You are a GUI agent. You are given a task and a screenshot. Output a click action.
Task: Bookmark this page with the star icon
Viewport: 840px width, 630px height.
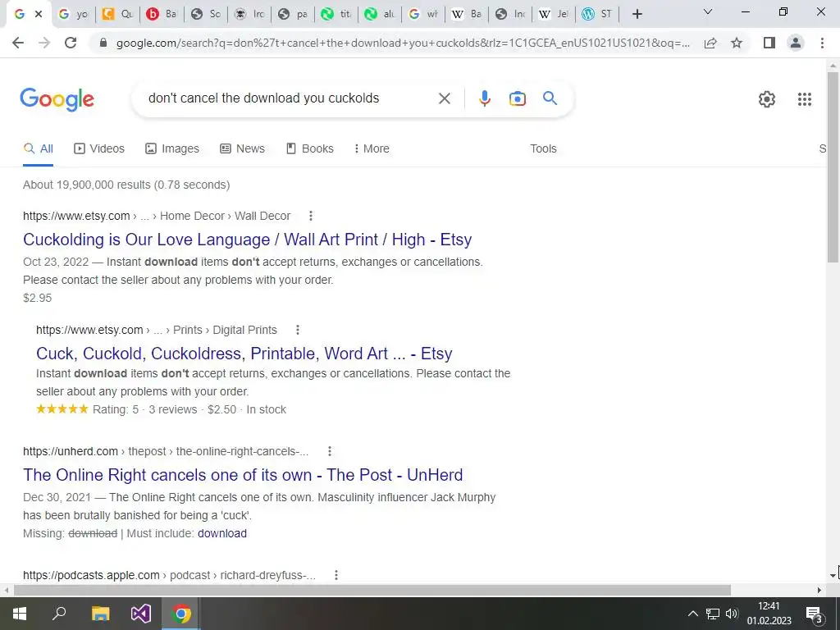737,43
